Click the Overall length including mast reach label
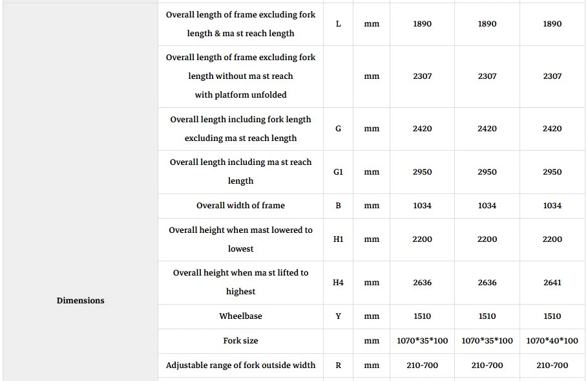 click(x=240, y=171)
